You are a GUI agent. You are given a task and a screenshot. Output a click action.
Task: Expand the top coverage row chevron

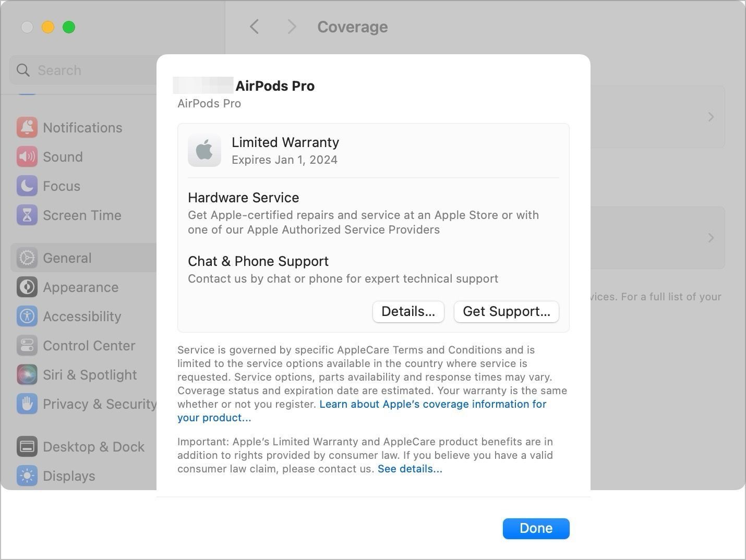point(711,117)
